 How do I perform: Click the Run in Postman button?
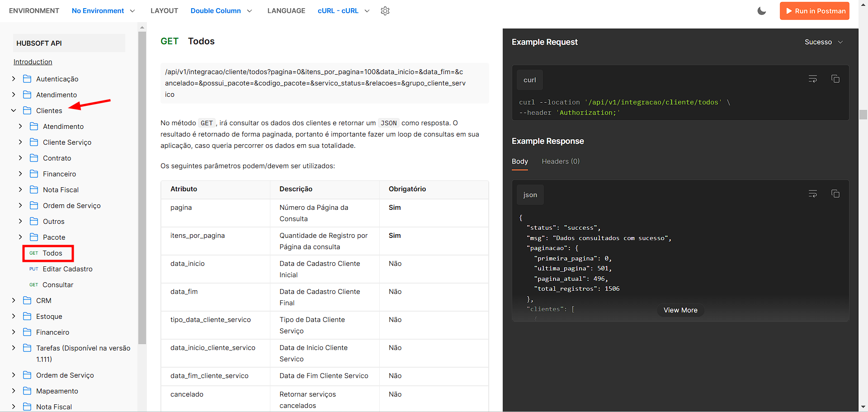pyautogui.click(x=815, y=11)
